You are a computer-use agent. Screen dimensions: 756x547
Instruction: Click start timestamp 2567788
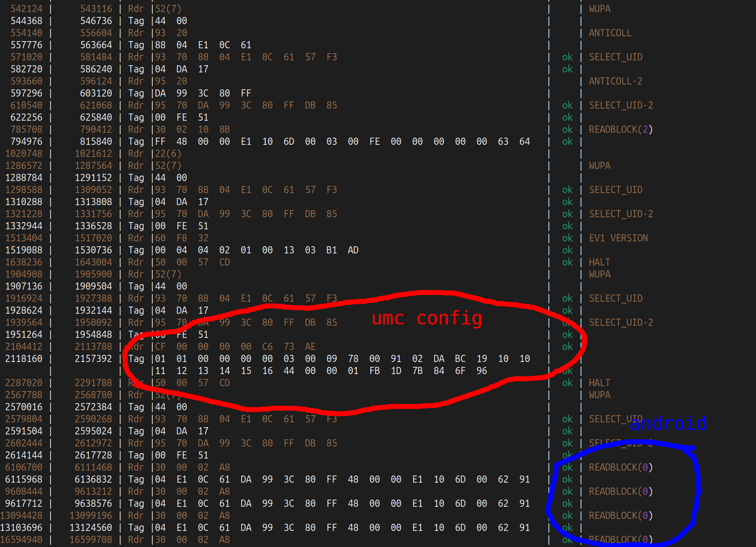pyautogui.click(x=24, y=395)
